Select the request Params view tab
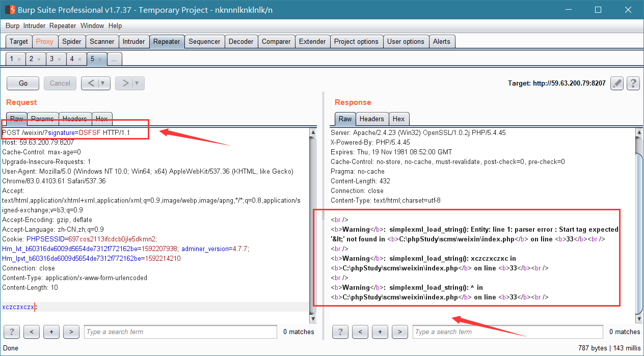Viewport: 644px width, 356px height. [x=43, y=119]
